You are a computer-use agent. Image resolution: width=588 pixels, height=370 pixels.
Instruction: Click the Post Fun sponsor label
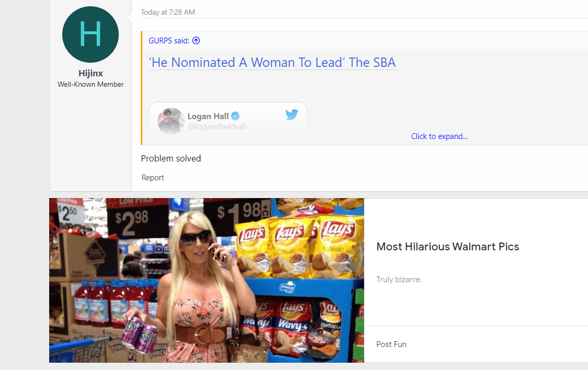click(391, 344)
